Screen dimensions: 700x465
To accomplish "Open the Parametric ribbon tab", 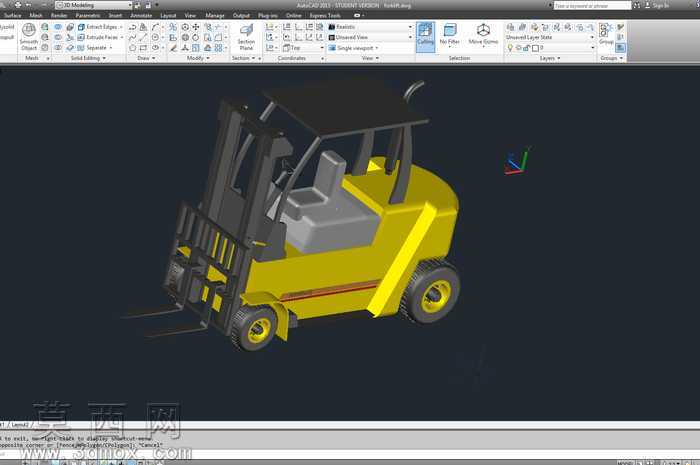I will click(x=88, y=15).
